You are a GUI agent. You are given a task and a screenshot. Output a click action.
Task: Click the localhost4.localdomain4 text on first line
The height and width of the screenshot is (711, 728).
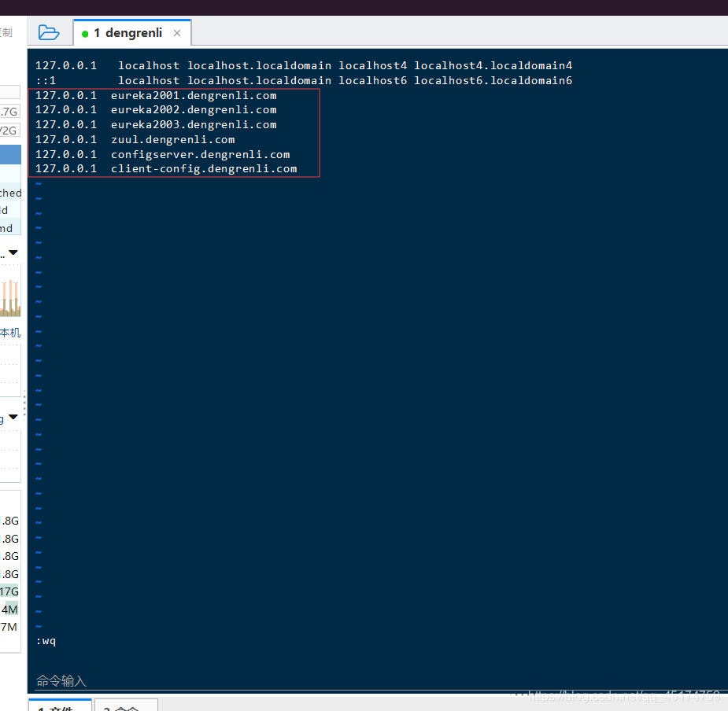click(x=493, y=66)
